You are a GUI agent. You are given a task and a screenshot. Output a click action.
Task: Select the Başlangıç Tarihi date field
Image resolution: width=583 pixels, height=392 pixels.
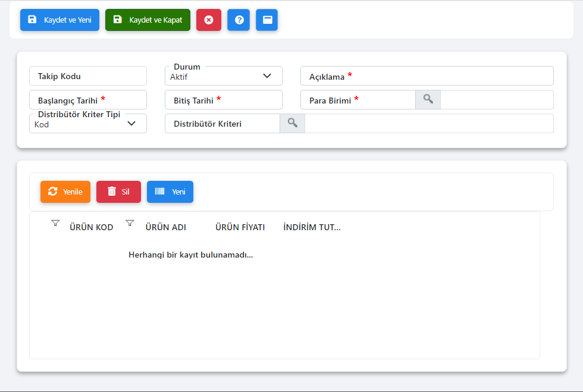click(x=88, y=100)
